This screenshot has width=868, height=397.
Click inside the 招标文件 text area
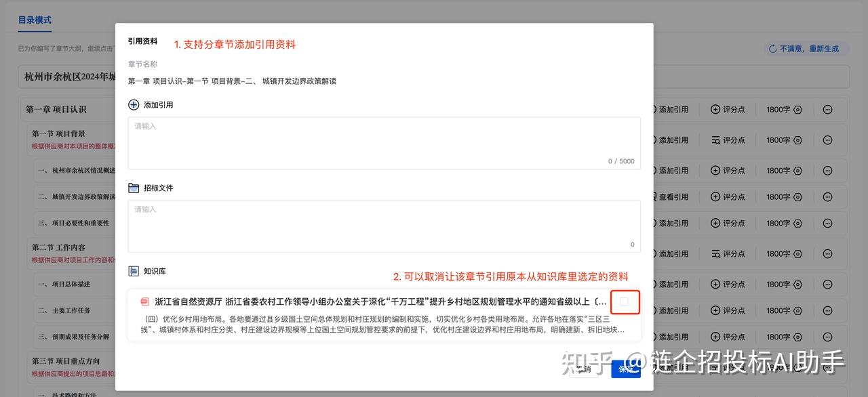click(384, 226)
